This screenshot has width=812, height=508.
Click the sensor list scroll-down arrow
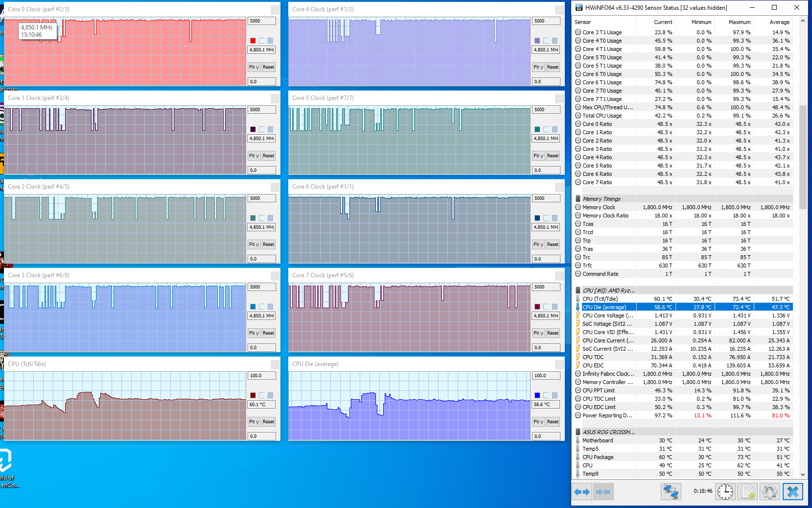coord(803,474)
